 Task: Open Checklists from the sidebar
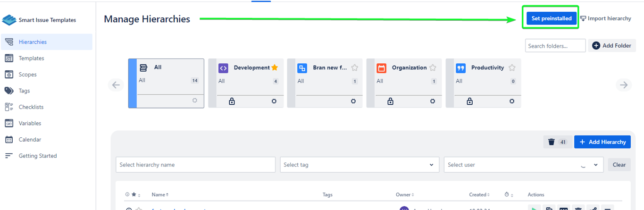click(x=31, y=107)
